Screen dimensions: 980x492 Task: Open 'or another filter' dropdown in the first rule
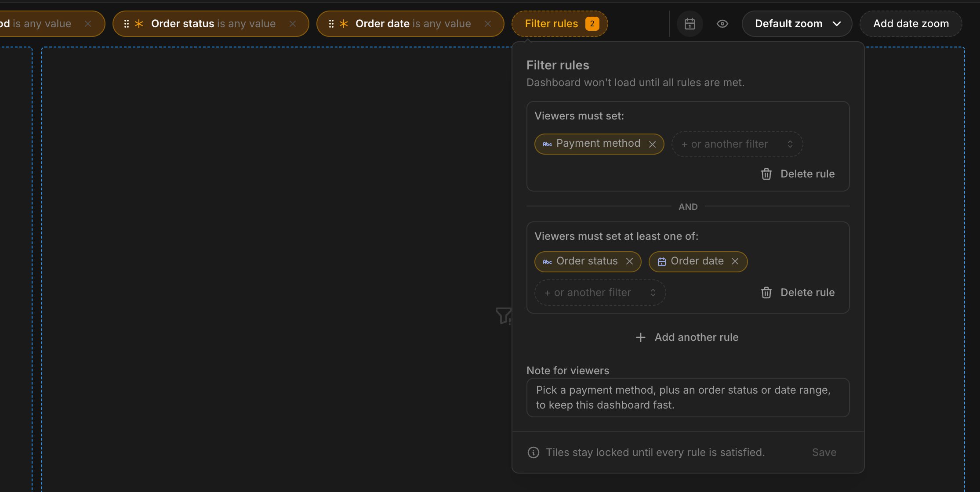pos(737,144)
